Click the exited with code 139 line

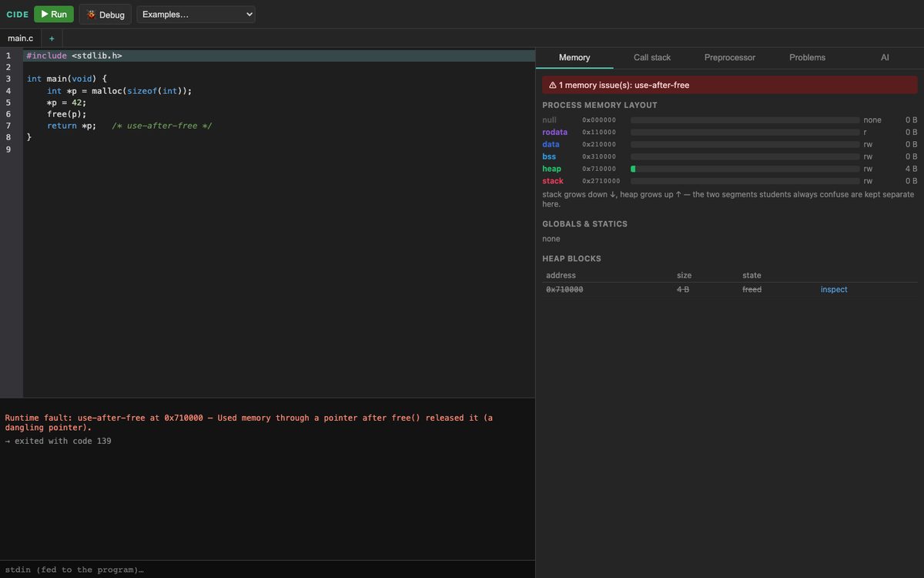tap(59, 441)
